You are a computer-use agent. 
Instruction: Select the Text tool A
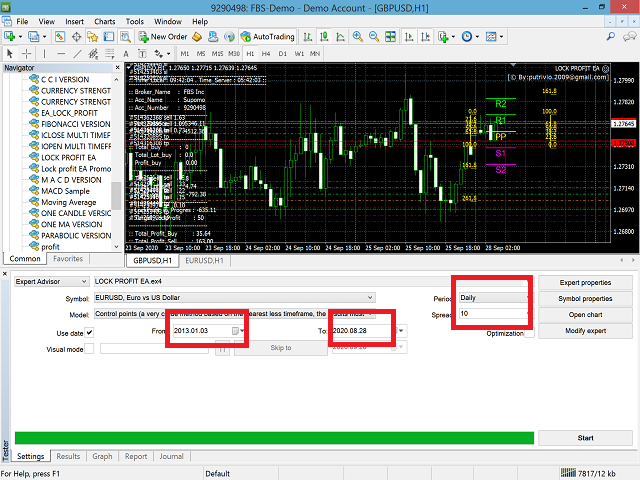pyautogui.click(x=126, y=53)
